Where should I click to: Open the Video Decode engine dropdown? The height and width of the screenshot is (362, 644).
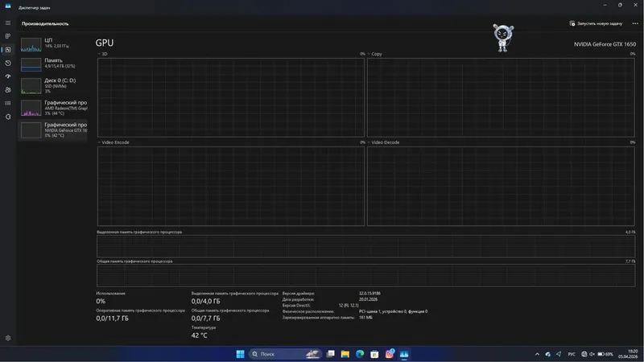point(383,142)
